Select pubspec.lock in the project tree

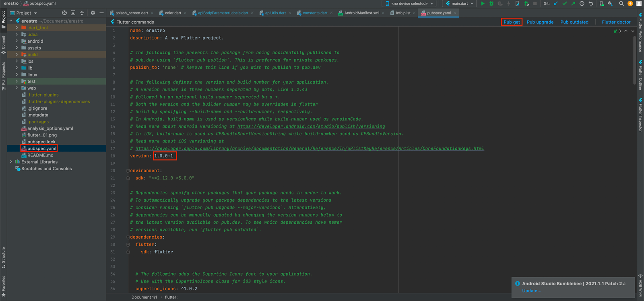tap(41, 142)
